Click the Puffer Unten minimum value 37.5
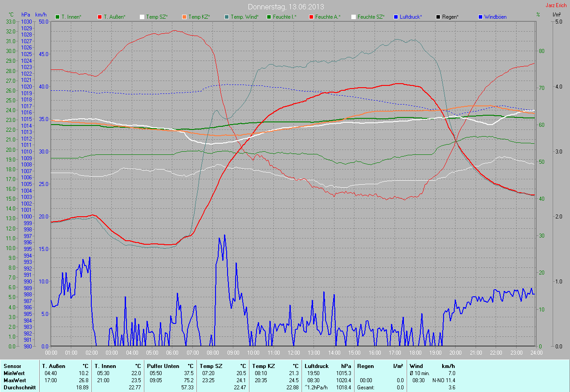 (188, 373)
